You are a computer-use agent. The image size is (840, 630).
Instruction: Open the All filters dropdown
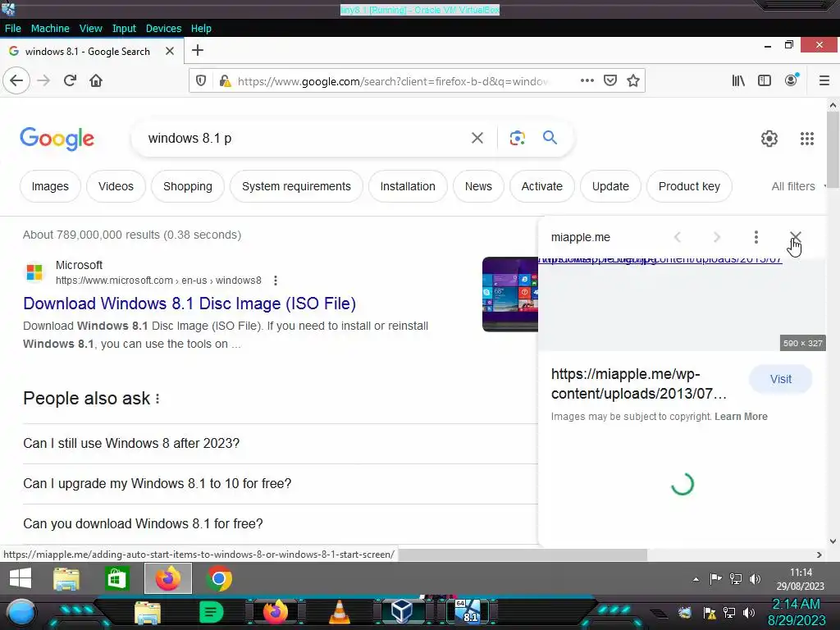(x=797, y=186)
